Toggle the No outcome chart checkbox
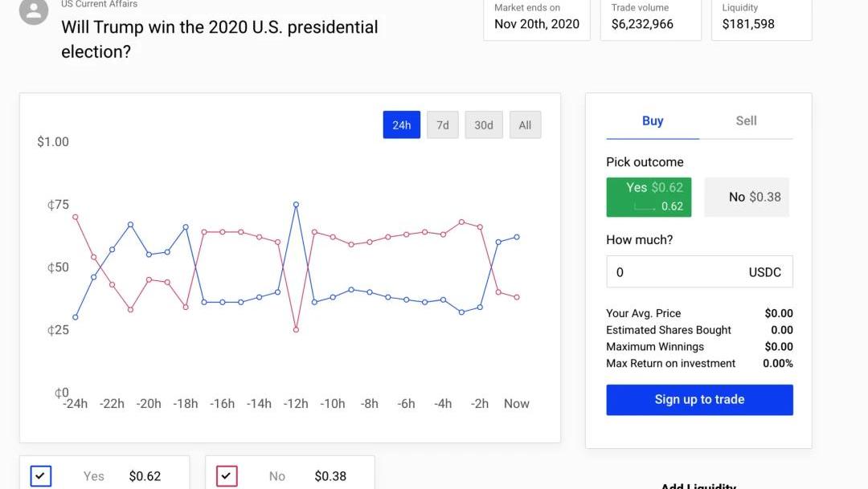Screen dimensions: 868x489 (x=227, y=475)
